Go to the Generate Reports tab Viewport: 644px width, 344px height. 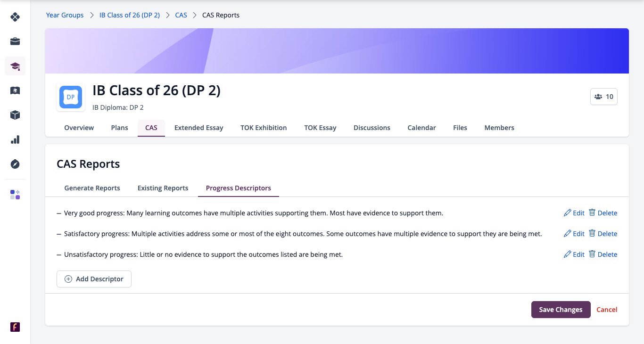tap(92, 188)
